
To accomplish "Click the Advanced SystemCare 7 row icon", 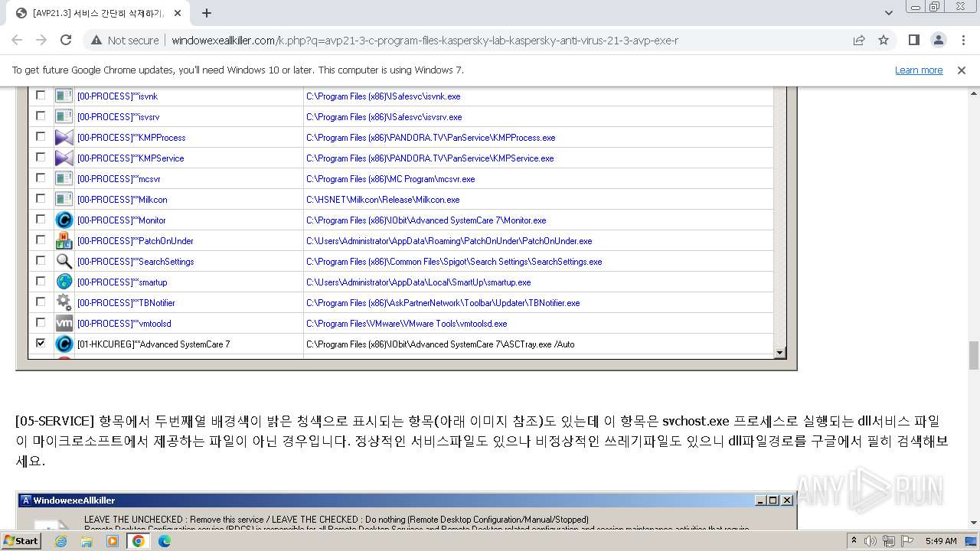I will click(x=64, y=344).
